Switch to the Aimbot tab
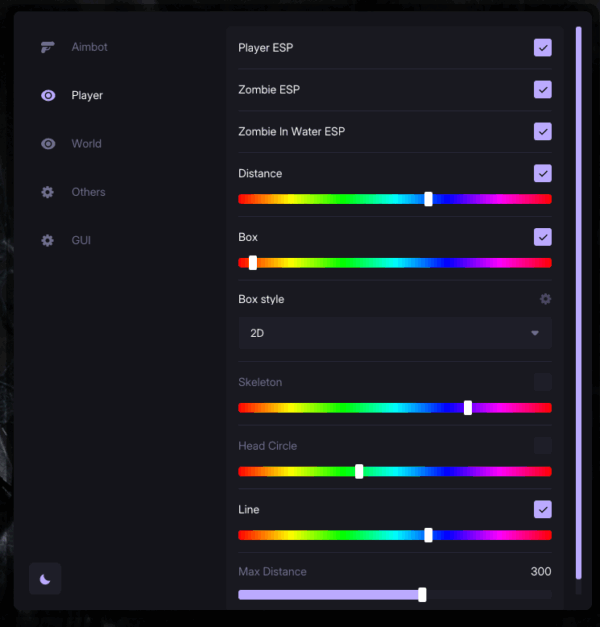The width and height of the screenshot is (600, 627). coord(90,47)
